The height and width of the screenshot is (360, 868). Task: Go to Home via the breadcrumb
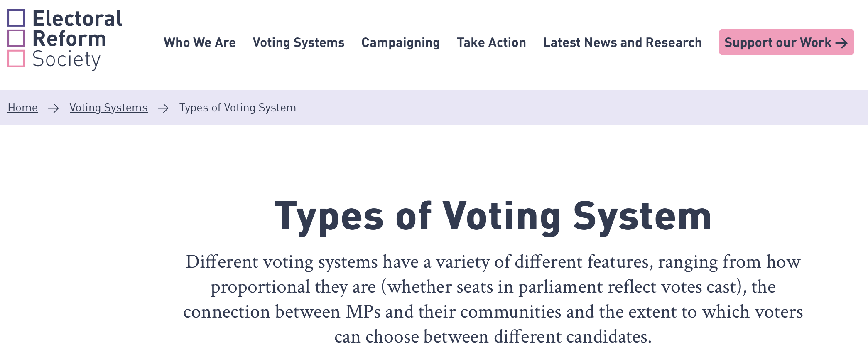click(23, 108)
